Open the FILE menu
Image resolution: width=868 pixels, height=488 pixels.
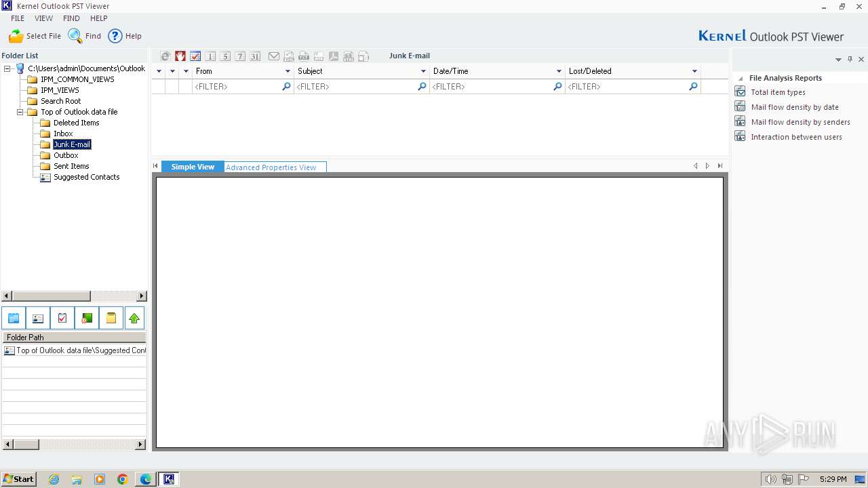[18, 18]
